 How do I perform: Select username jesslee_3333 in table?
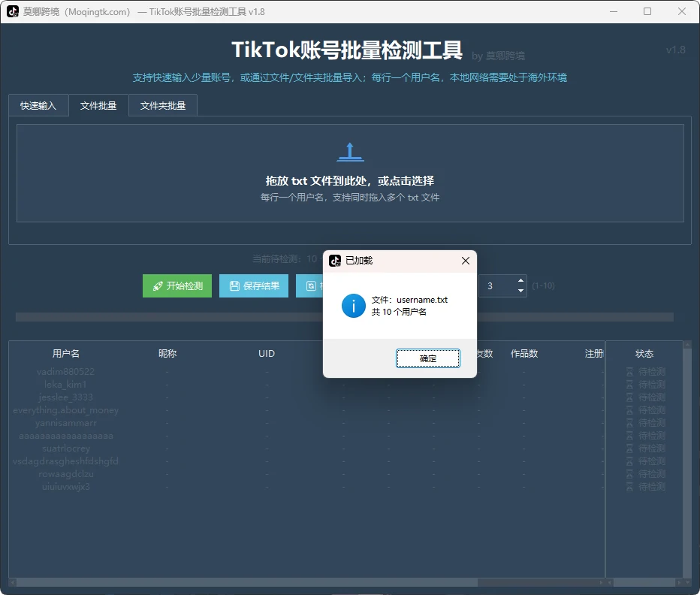tap(65, 397)
